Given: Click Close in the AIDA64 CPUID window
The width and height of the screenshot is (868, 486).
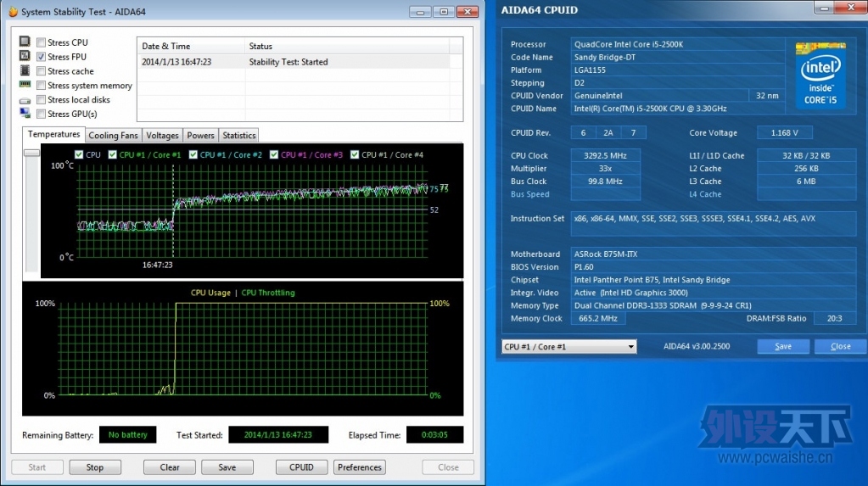Looking at the screenshot, I should [x=840, y=347].
